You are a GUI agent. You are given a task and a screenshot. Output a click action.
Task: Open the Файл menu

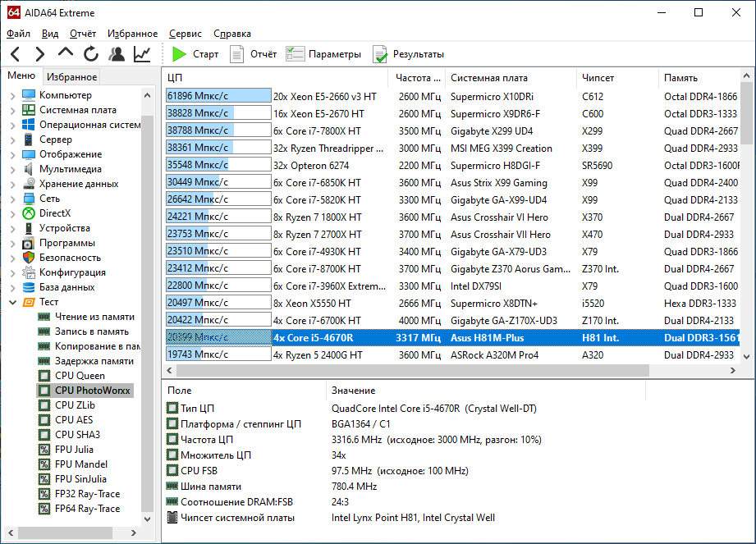click(x=18, y=34)
